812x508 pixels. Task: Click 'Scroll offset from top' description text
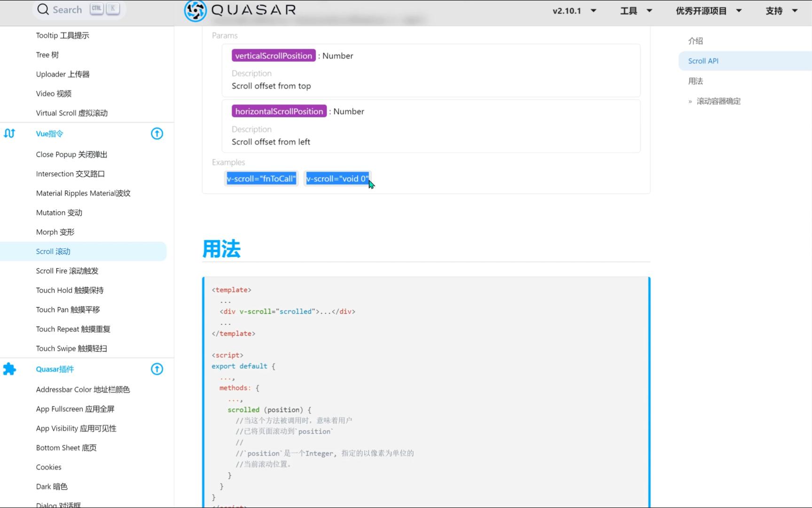click(x=271, y=86)
